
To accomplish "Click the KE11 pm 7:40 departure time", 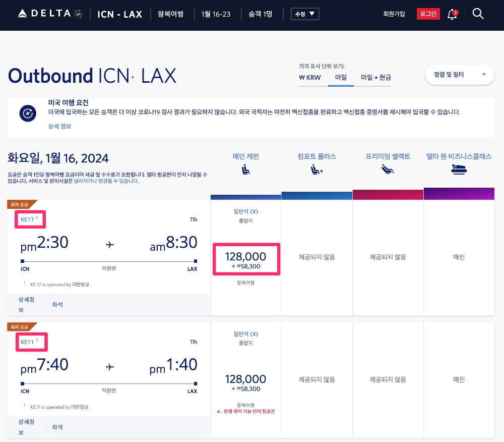I will [44, 365].
